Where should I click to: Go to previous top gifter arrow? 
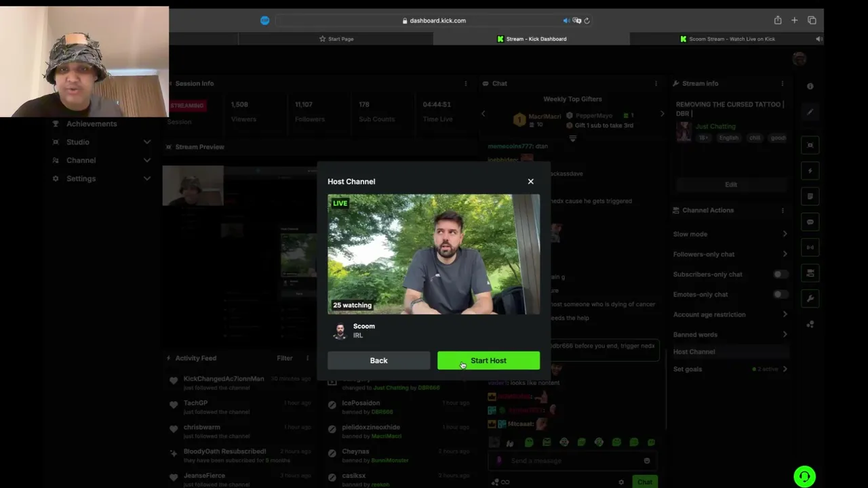pos(483,114)
